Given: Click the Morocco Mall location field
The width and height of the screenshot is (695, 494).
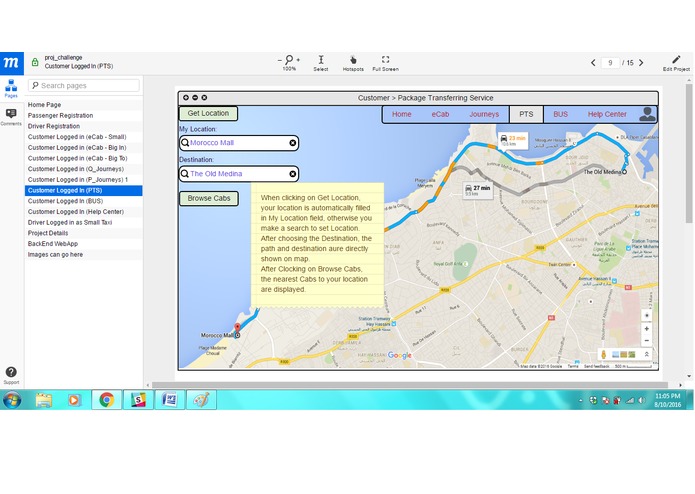Looking at the screenshot, I should (239, 143).
